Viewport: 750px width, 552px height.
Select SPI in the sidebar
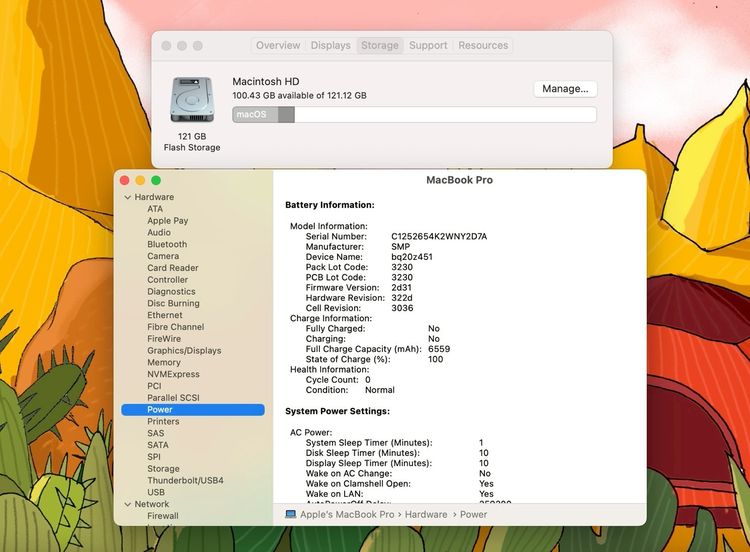click(x=154, y=457)
